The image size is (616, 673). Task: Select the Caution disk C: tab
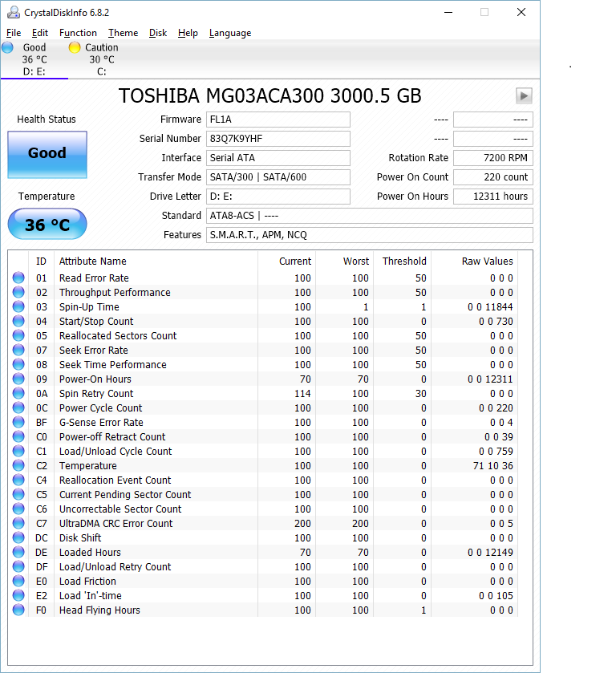[x=102, y=59]
